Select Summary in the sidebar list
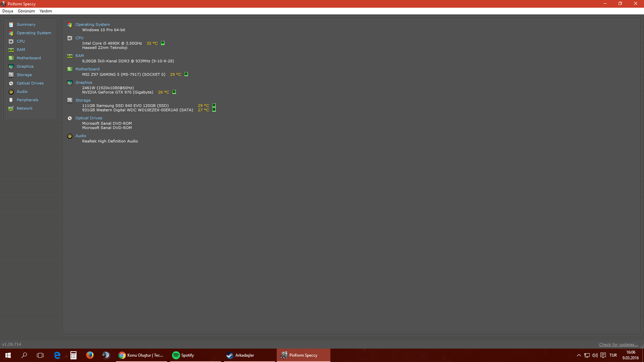This screenshot has height=362, width=644. 26,24
